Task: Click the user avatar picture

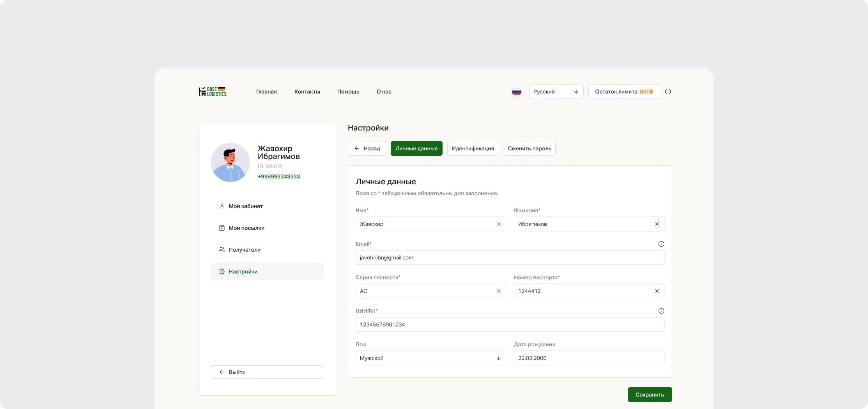Action: coord(230,162)
